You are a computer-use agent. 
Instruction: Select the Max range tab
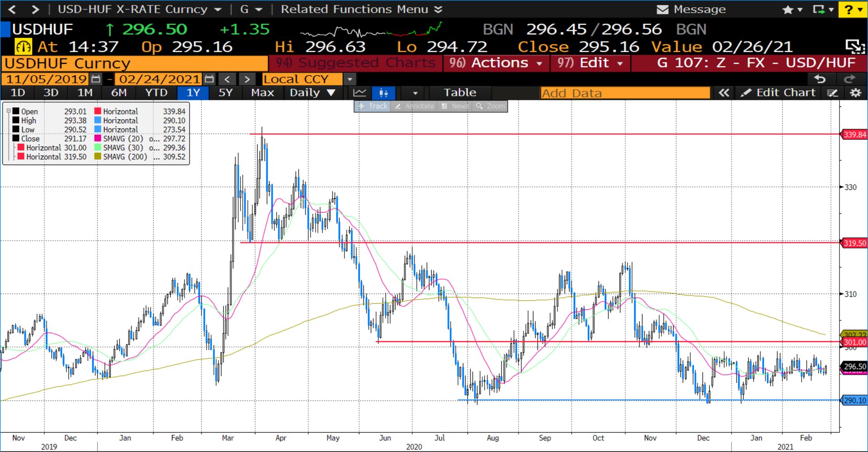click(x=263, y=93)
